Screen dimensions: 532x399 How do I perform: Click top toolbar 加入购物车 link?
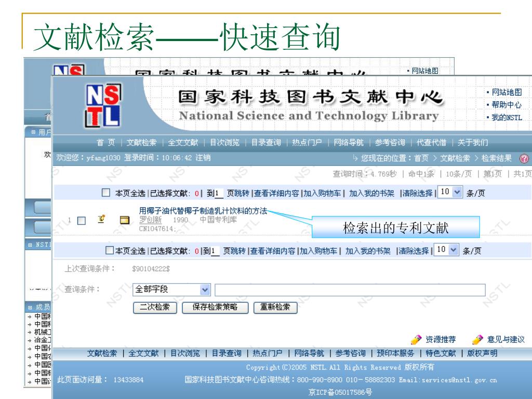tap(322, 193)
